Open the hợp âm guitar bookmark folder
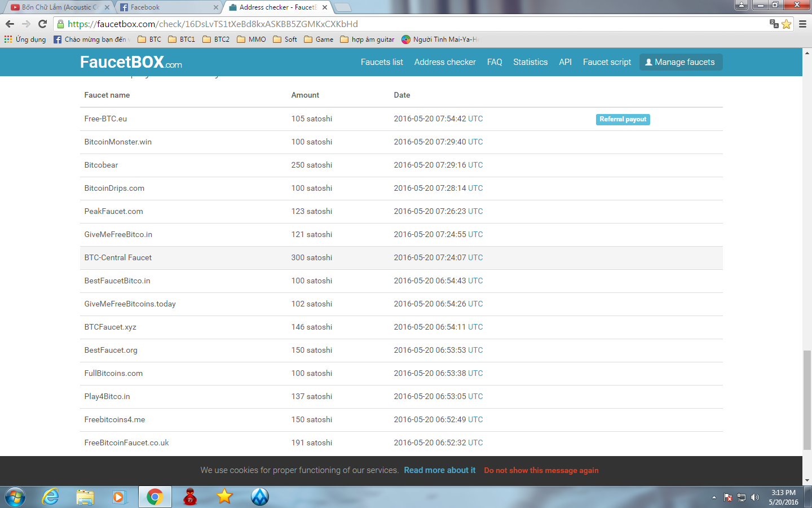This screenshot has width=812, height=508. click(x=368, y=40)
